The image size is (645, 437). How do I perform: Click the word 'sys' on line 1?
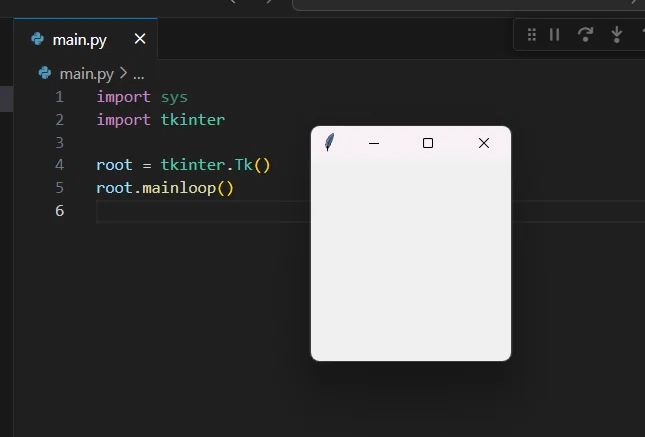point(174,98)
